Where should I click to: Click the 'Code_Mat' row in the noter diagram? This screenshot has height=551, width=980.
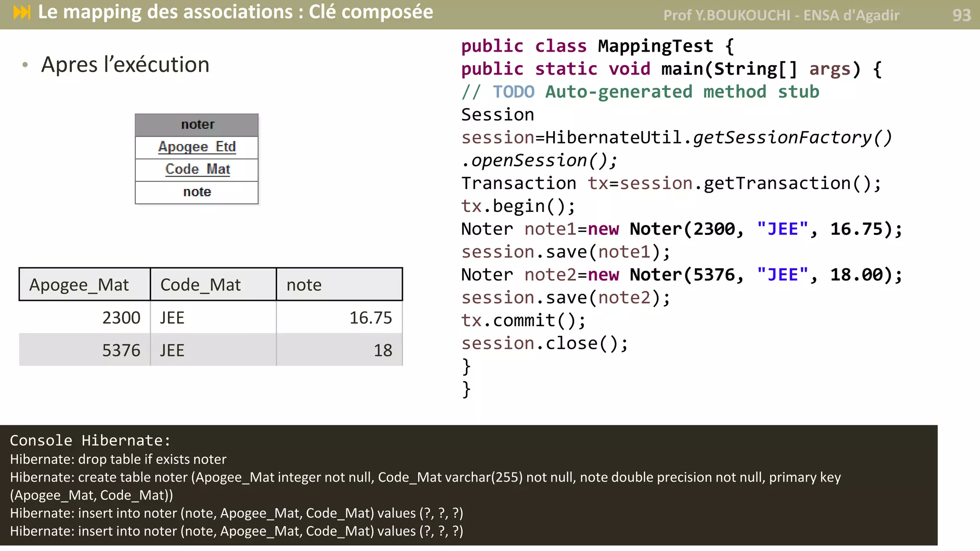197,170
